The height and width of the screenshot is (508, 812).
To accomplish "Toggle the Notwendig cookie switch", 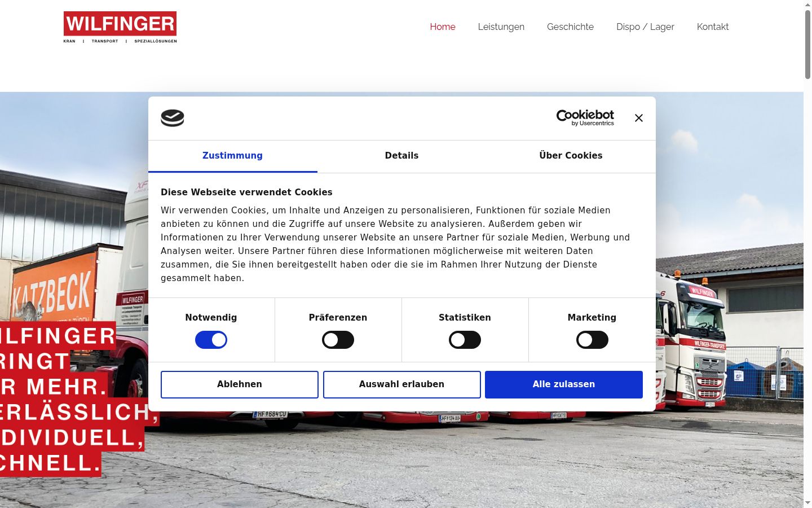I will click(x=211, y=340).
